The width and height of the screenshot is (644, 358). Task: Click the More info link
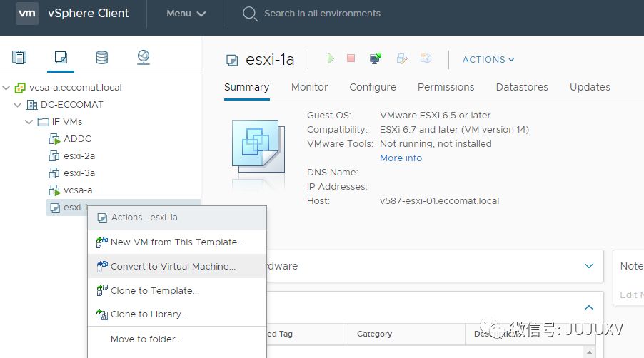coord(401,158)
